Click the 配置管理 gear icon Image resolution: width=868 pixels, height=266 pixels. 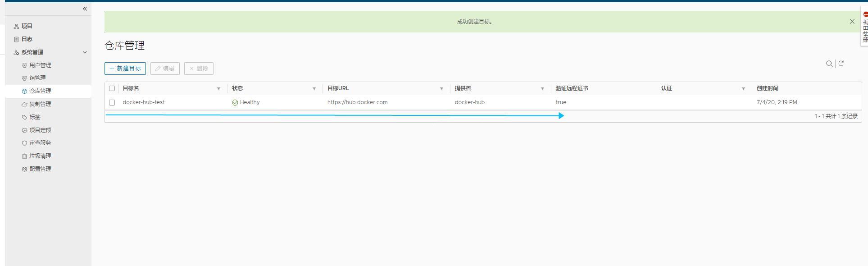[24, 170]
